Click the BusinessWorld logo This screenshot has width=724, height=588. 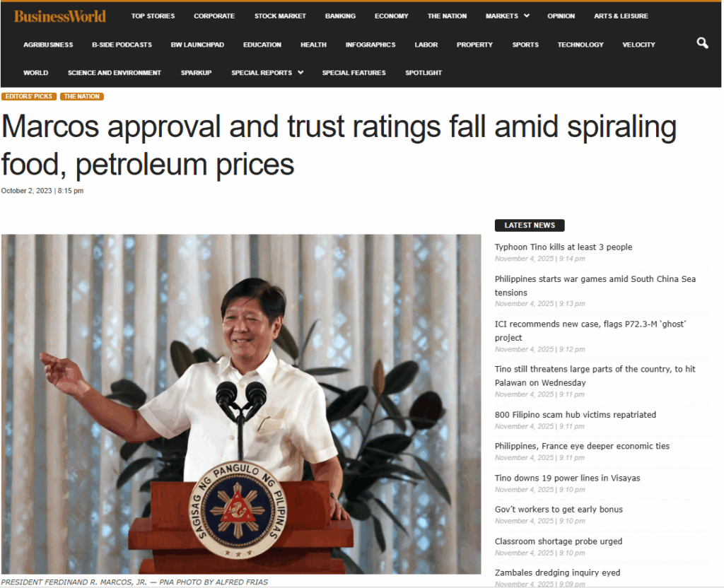(x=60, y=17)
